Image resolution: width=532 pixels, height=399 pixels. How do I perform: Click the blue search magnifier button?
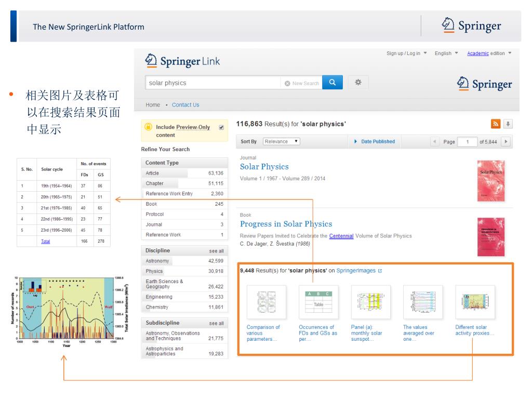(x=332, y=83)
